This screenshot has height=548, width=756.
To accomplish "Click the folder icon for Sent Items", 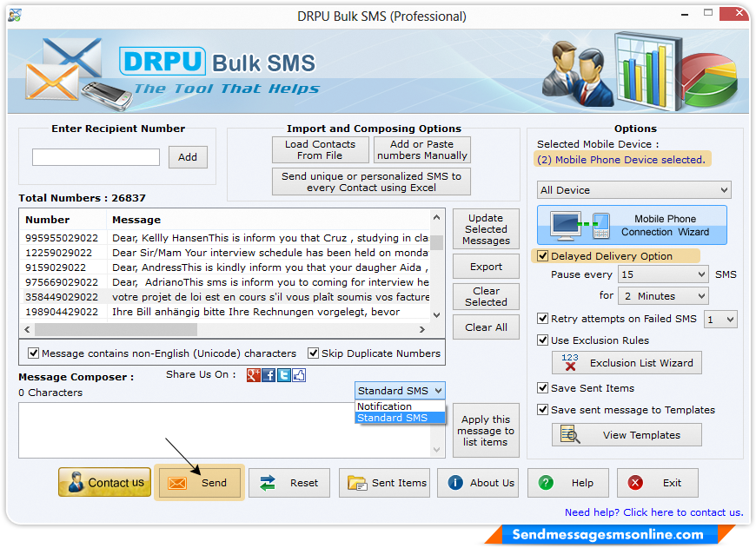I will pos(357,483).
